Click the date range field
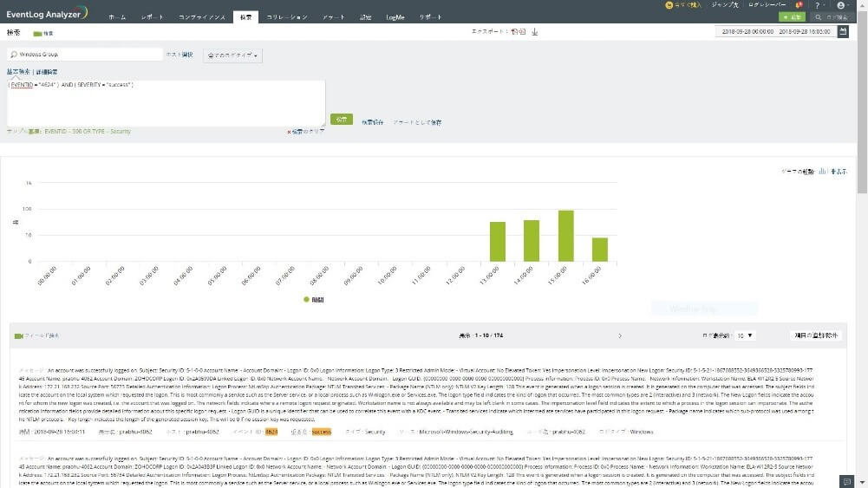This screenshot has height=488, width=868. click(775, 31)
